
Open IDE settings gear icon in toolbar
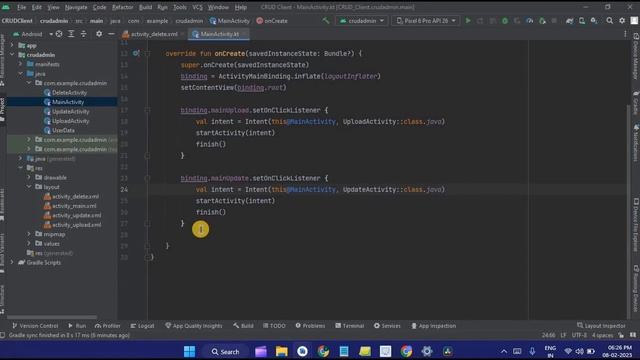coord(622,20)
